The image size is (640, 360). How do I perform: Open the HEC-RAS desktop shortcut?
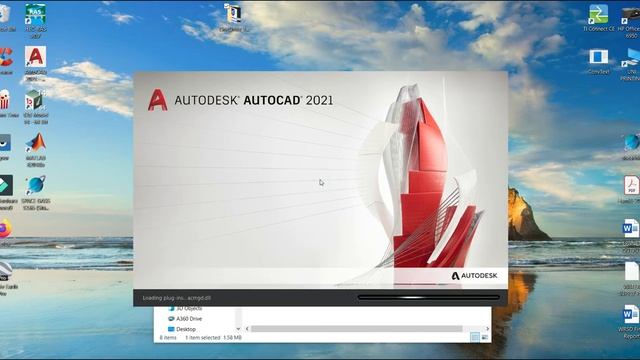(x=36, y=21)
